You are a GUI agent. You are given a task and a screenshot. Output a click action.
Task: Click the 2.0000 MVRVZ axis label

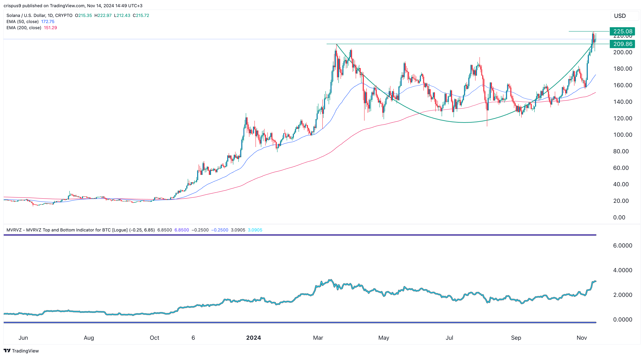click(x=623, y=295)
